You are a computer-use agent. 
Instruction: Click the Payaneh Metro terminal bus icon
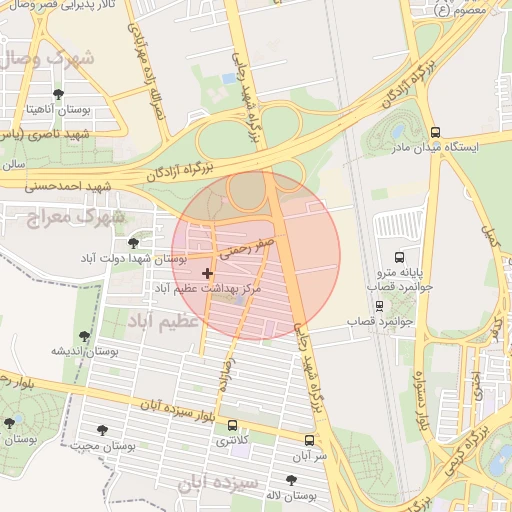pyautogui.click(x=399, y=257)
